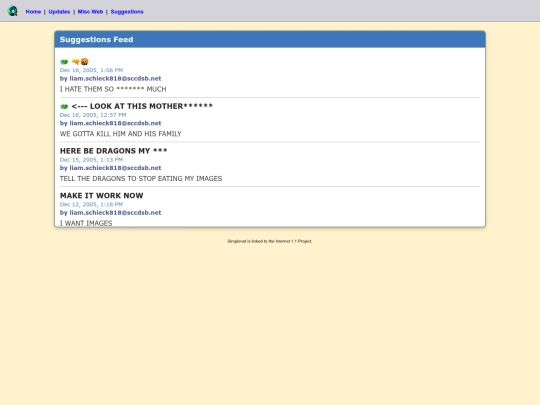Select the I HATE THEM SO ******* MUCH text
540x405 pixels.
tap(113, 89)
